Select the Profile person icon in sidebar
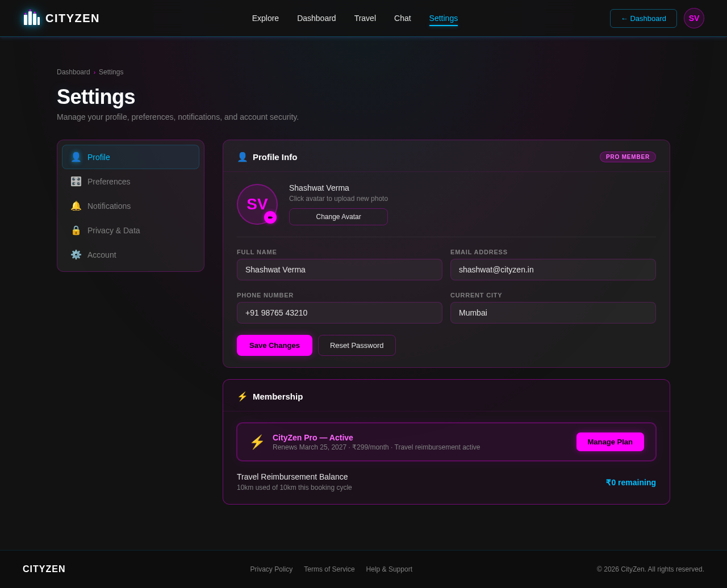 76,157
